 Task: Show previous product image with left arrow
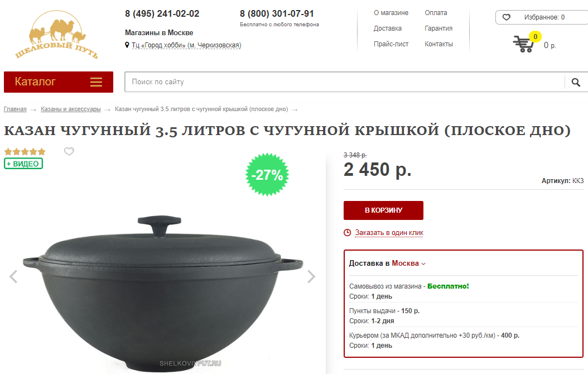click(13, 276)
